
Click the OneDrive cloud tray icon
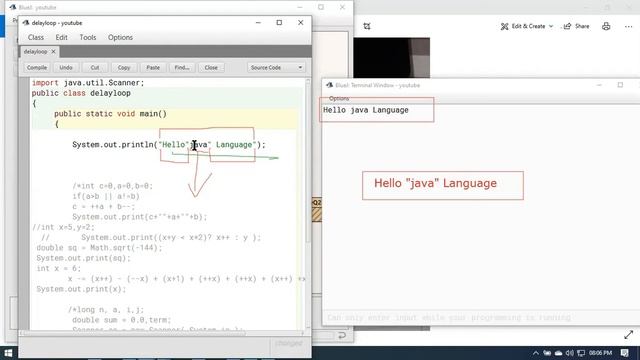[558, 353]
